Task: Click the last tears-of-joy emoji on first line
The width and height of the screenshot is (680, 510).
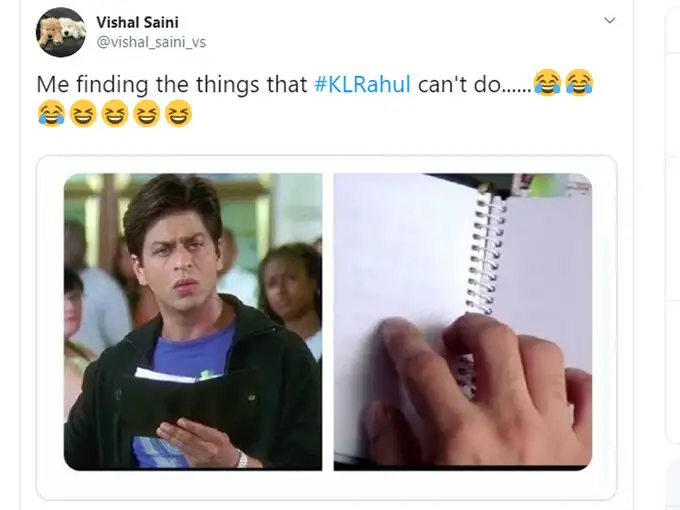Action: [x=579, y=82]
